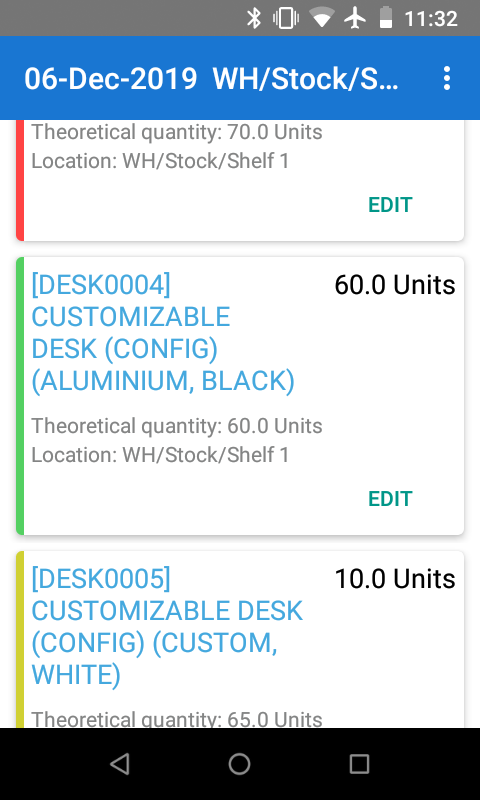This screenshot has height=800, width=480.
Task: Open the DESK0005 Customizable Desk product link
Action: coord(167,627)
